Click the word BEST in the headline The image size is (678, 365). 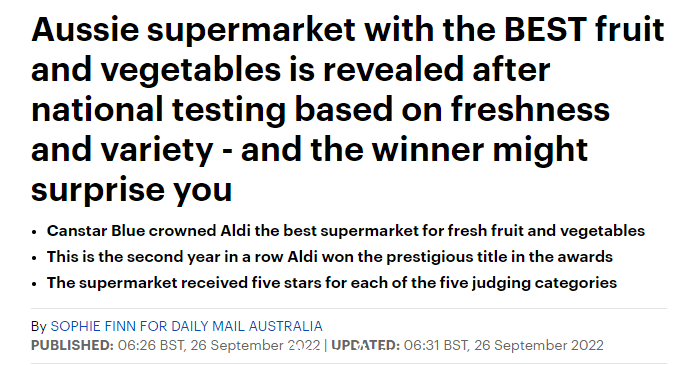click(545, 29)
